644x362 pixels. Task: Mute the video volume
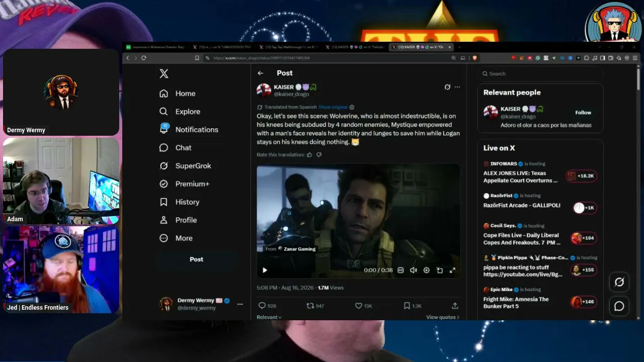click(414, 270)
